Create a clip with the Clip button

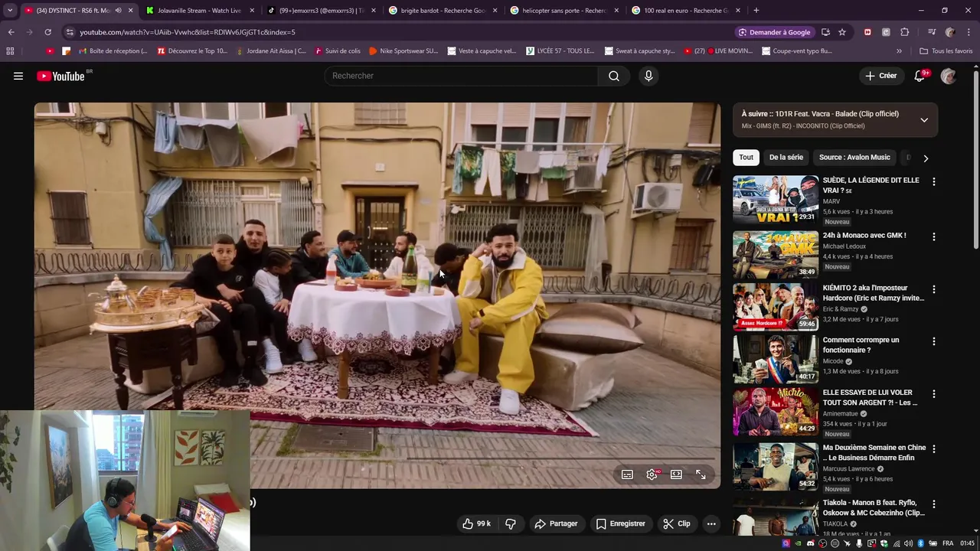[677, 523]
